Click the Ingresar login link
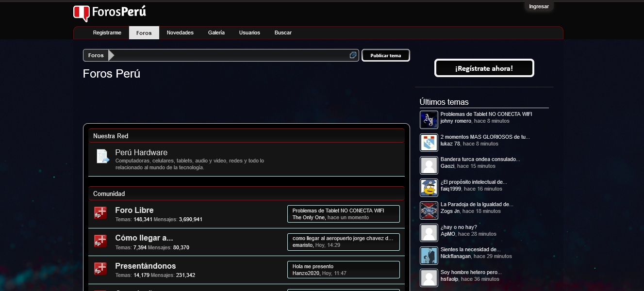The image size is (644, 291). point(539,6)
